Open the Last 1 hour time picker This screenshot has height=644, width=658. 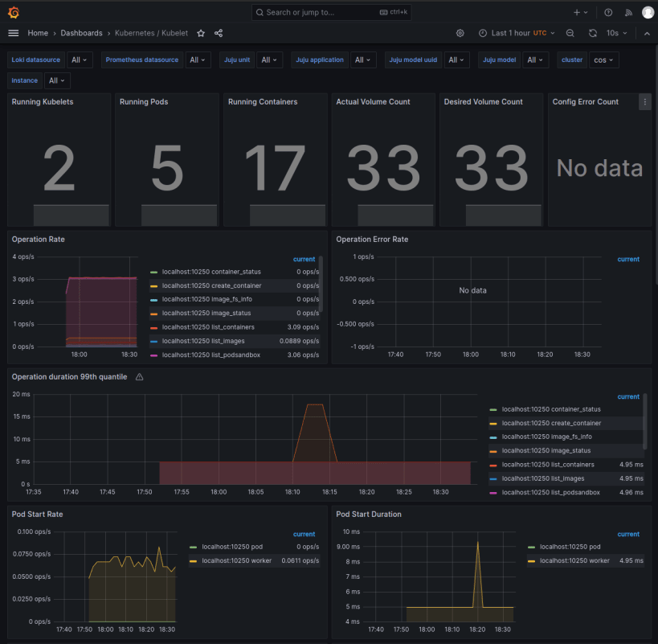517,33
